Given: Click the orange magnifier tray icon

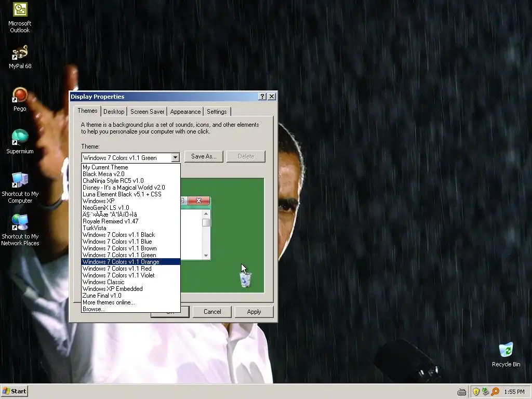Looking at the screenshot, I should [495, 392].
